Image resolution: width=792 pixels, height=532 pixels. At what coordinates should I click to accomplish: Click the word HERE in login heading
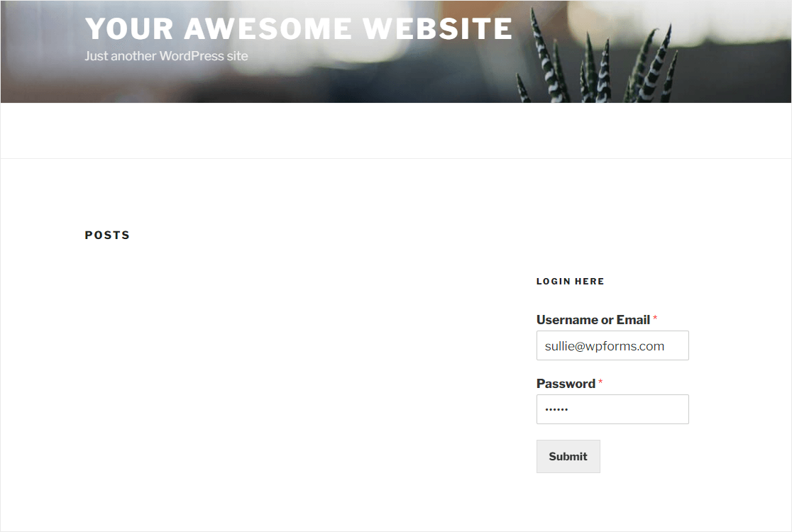click(x=589, y=281)
